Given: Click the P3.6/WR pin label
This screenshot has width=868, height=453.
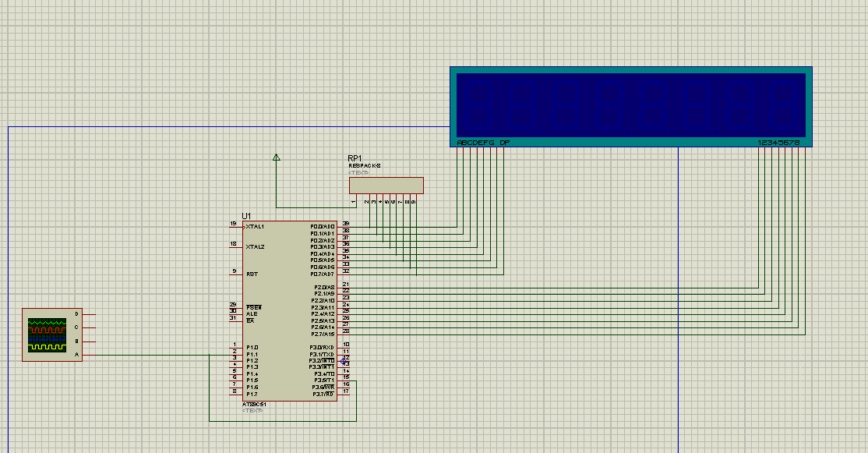Looking at the screenshot, I should [323, 387].
